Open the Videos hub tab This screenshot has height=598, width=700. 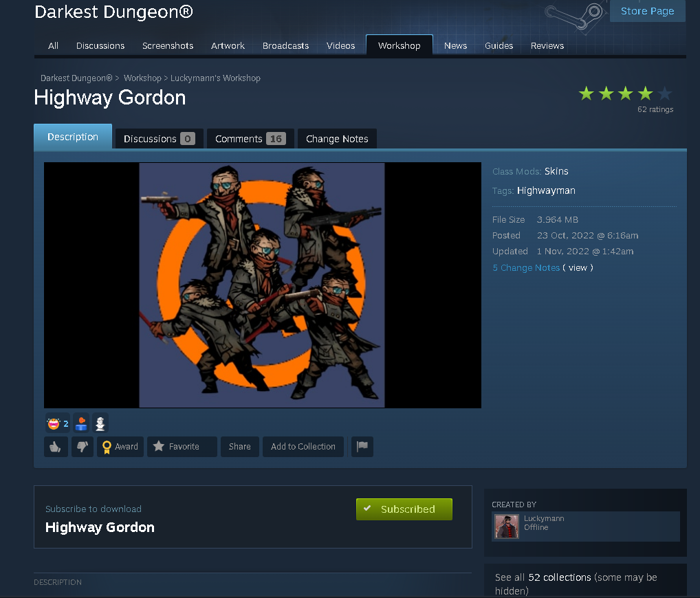pyautogui.click(x=340, y=45)
